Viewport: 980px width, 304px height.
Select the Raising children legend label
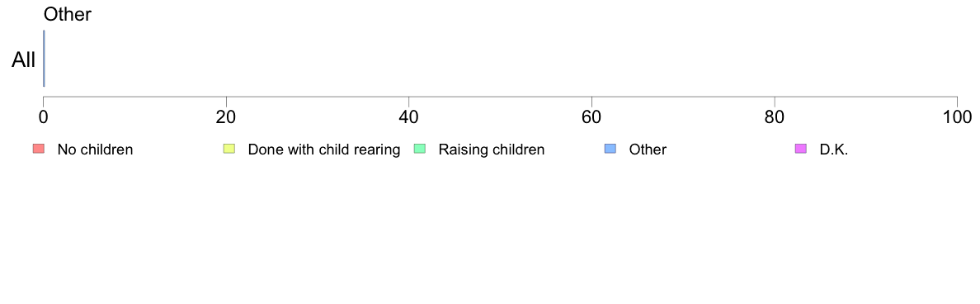click(492, 150)
